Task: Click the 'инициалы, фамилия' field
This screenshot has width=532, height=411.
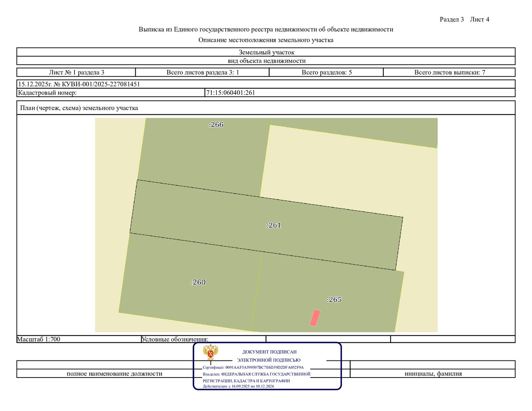Action: pos(433,374)
